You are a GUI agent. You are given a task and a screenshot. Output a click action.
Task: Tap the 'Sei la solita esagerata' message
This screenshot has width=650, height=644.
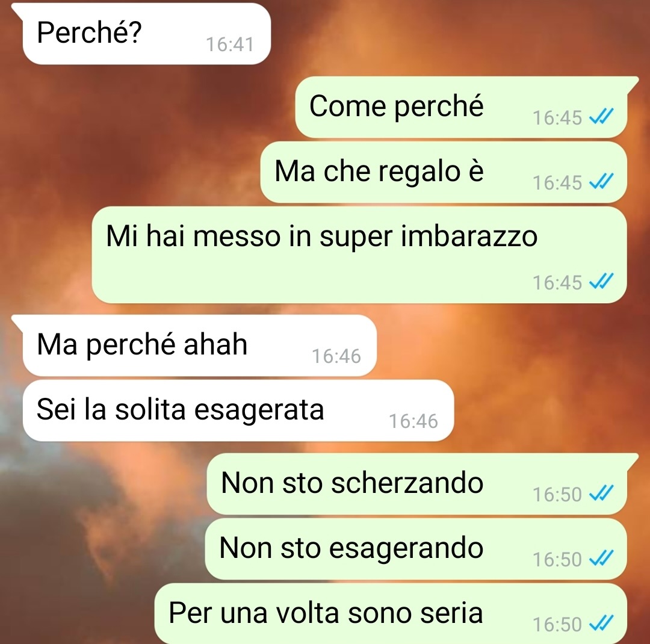238,410
